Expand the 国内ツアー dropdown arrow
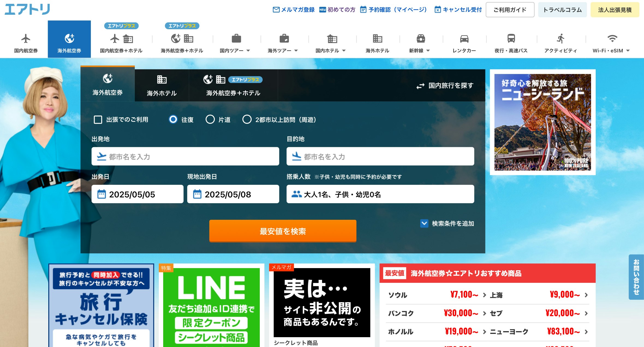Screen dimensions: 644x347 pyautogui.click(x=248, y=51)
